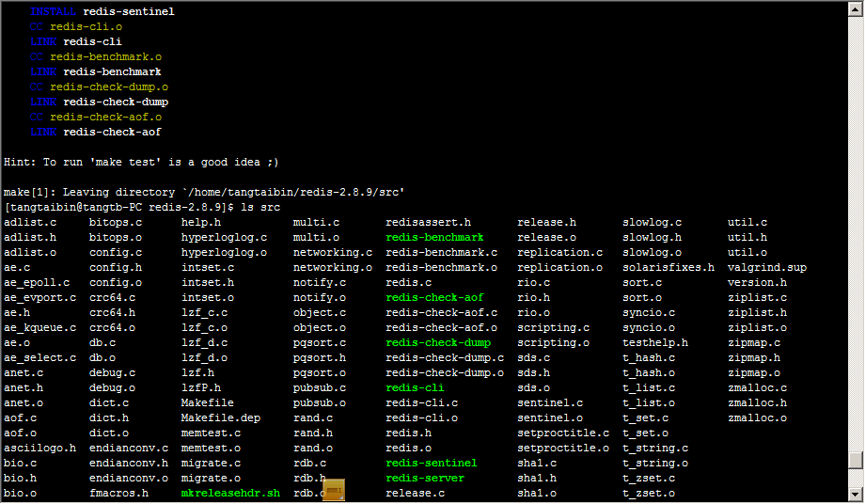
Task: Click the migrate.c file name
Action: [211, 464]
